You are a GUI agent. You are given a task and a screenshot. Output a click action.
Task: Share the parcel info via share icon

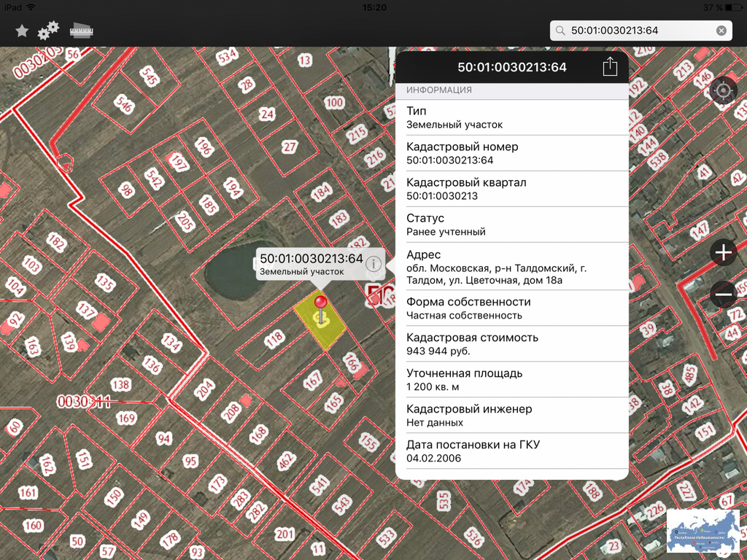(x=610, y=66)
